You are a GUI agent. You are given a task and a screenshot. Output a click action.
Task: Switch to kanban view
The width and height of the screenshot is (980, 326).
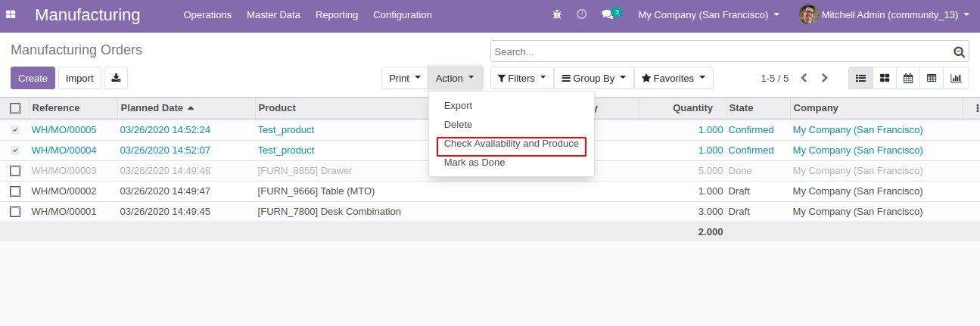click(x=884, y=78)
